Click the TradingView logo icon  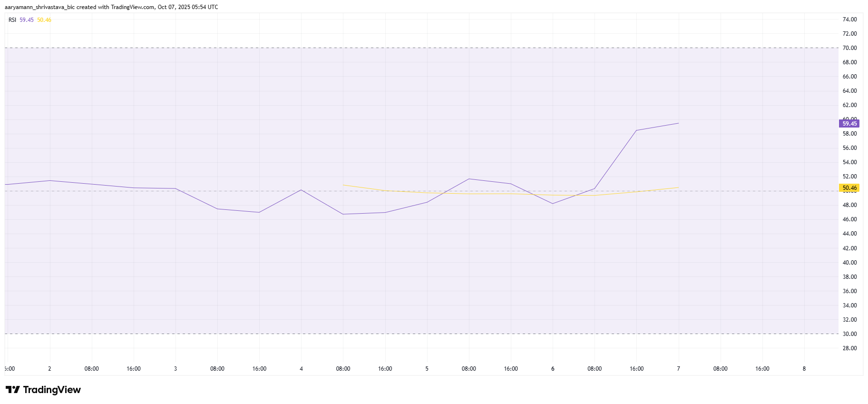12,390
